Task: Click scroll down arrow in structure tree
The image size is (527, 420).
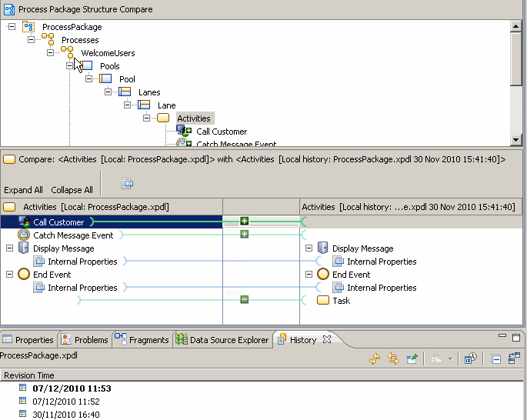Action: pos(515,139)
